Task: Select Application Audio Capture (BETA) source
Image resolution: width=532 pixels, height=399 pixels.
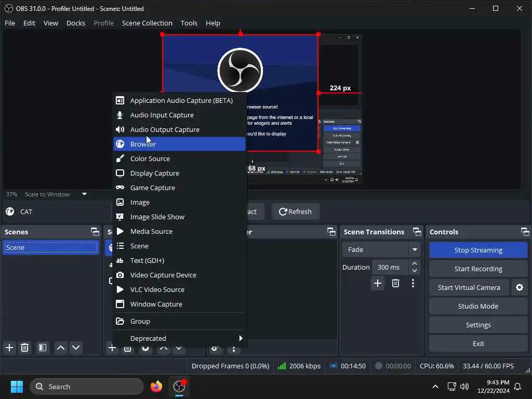Action: (x=179, y=100)
